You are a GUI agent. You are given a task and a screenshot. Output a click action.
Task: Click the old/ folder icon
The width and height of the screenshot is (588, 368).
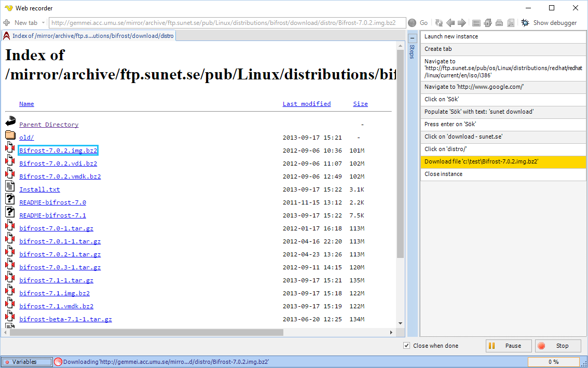[10, 136]
